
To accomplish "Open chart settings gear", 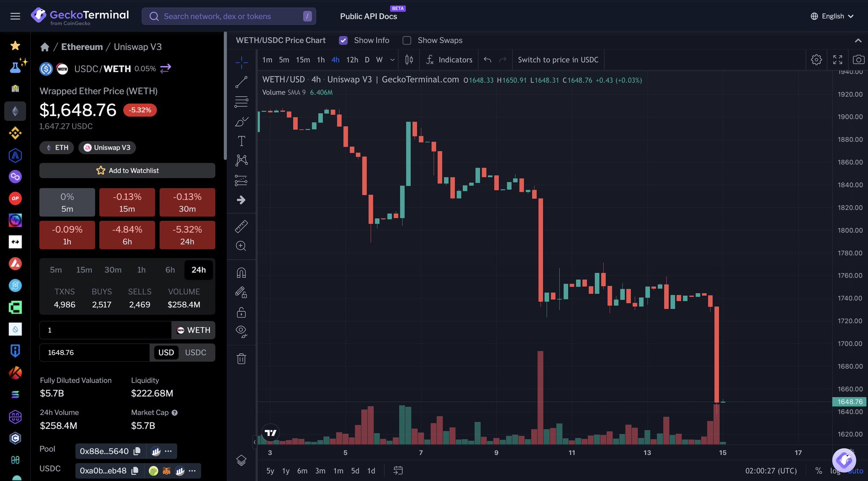I will pyautogui.click(x=816, y=60).
